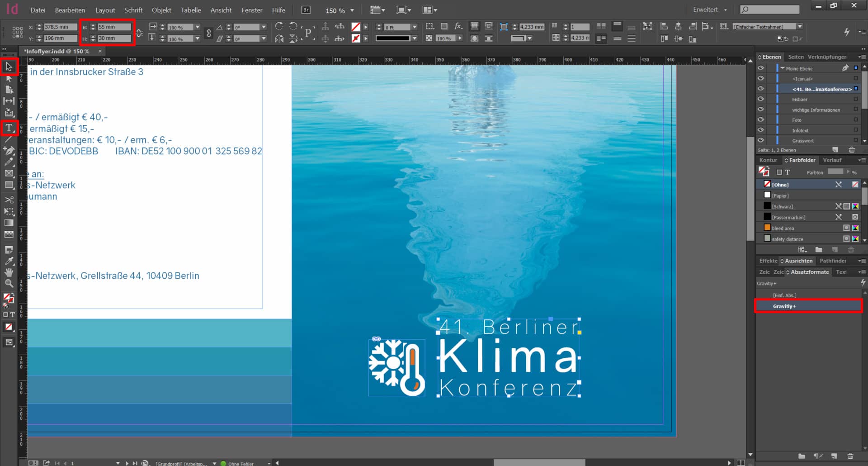868x466 pixels.
Task: Select the Rectangle Frame tool
Action: point(9,173)
